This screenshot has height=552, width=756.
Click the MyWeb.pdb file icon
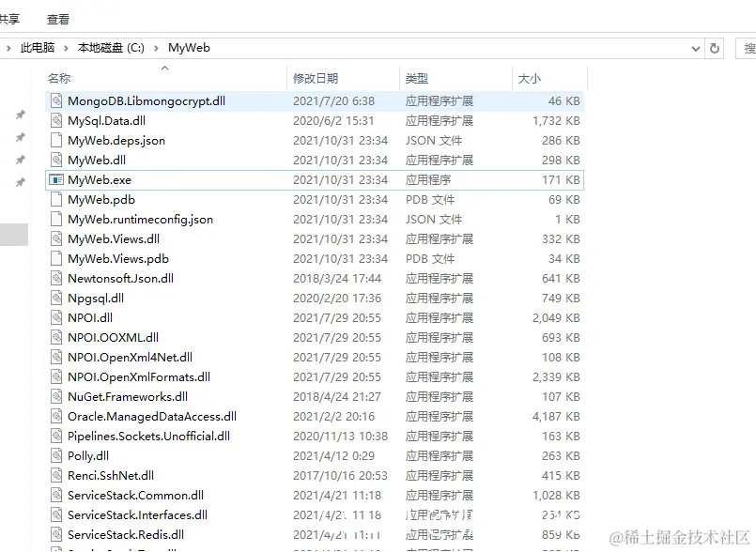point(56,200)
